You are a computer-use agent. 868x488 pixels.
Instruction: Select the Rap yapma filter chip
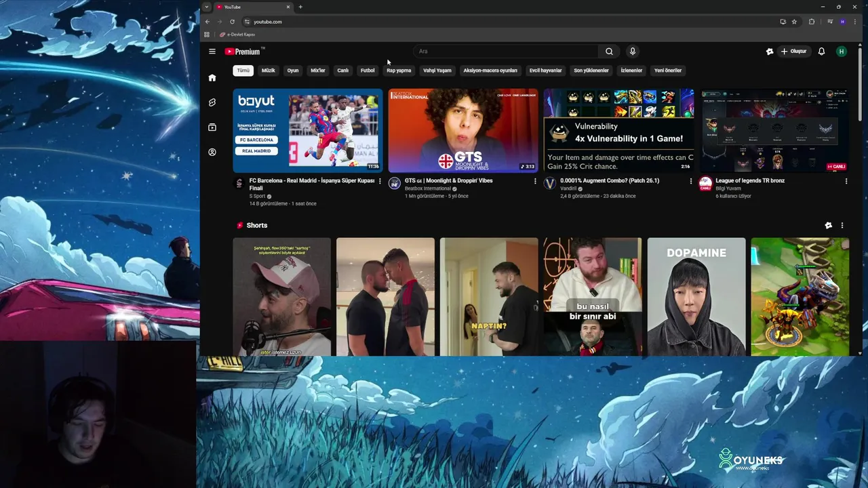(x=399, y=70)
